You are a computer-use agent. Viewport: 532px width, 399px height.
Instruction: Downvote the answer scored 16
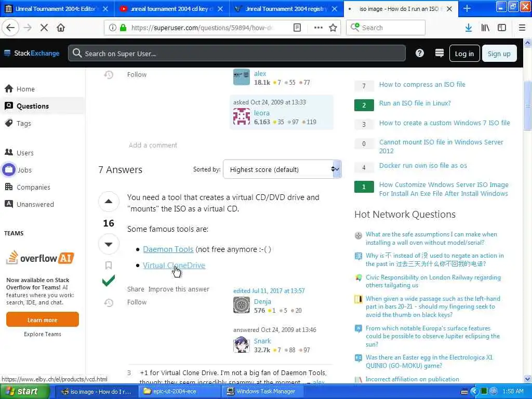coord(109,244)
